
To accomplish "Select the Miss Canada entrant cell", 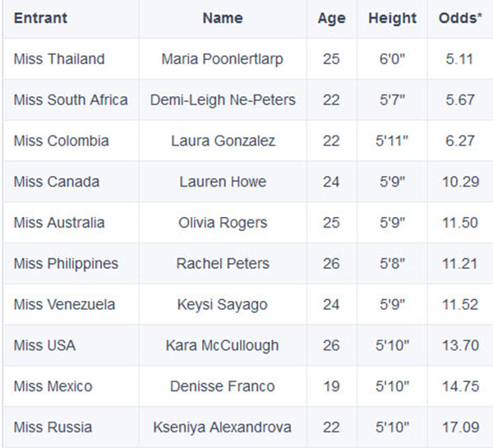I will (x=56, y=182).
